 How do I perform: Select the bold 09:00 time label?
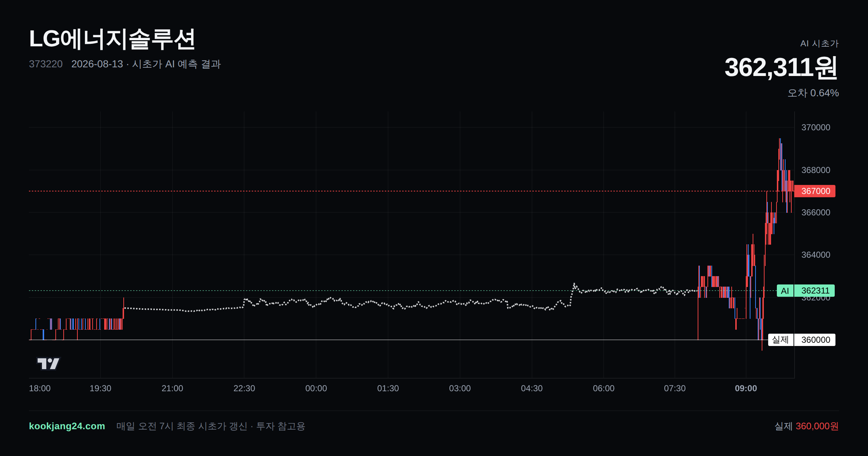[746, 388]
